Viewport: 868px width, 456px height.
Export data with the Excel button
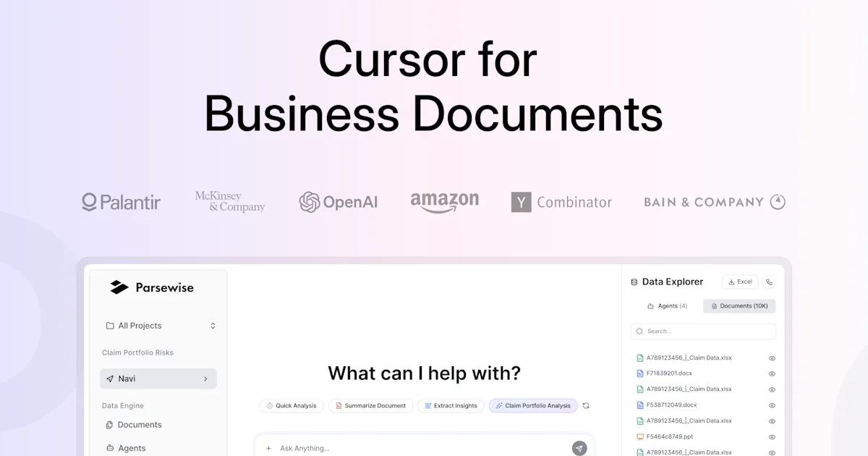coord(740,282)
